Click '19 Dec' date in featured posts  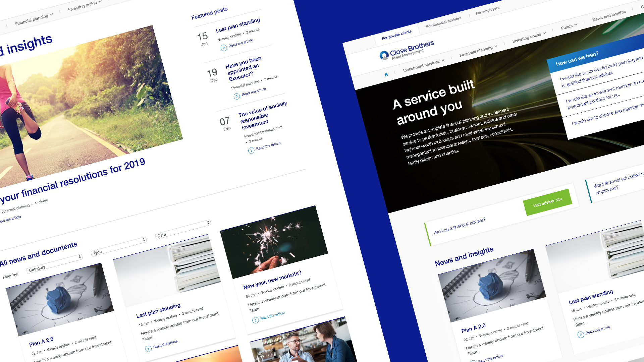pos(213,75)
